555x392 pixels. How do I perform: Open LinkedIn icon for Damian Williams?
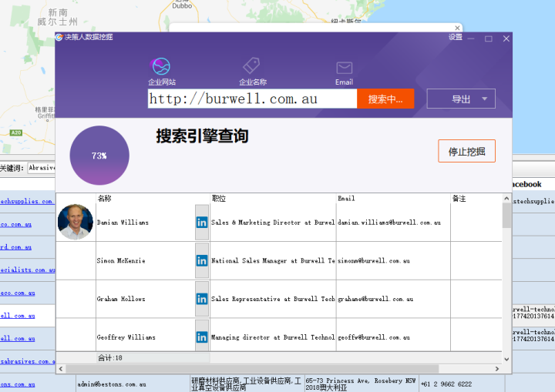[202, 223]
